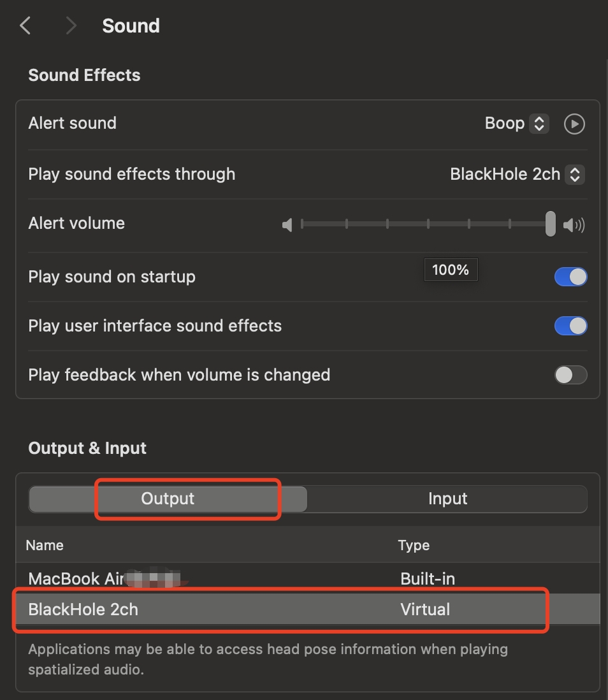Select the BlackHole 2ch virtual device

(83, 609)
